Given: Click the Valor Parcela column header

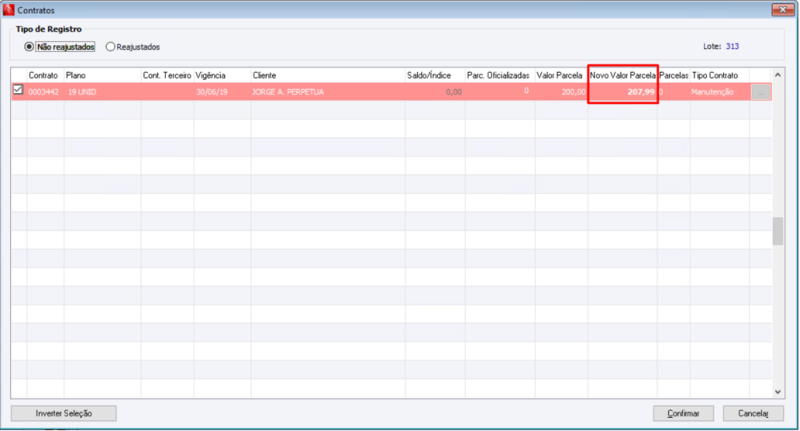Looking at the screenshot, I should pos(561,75).
